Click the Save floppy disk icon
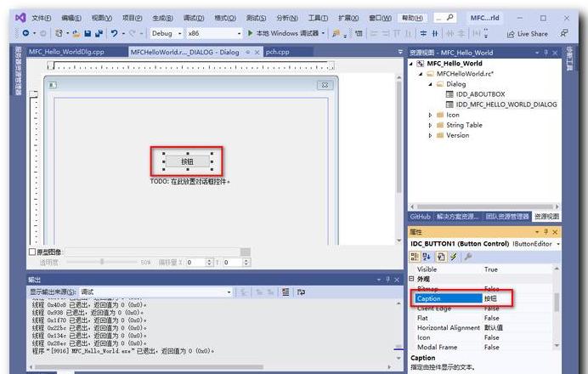The image size is (588, 374). [88, 33]
